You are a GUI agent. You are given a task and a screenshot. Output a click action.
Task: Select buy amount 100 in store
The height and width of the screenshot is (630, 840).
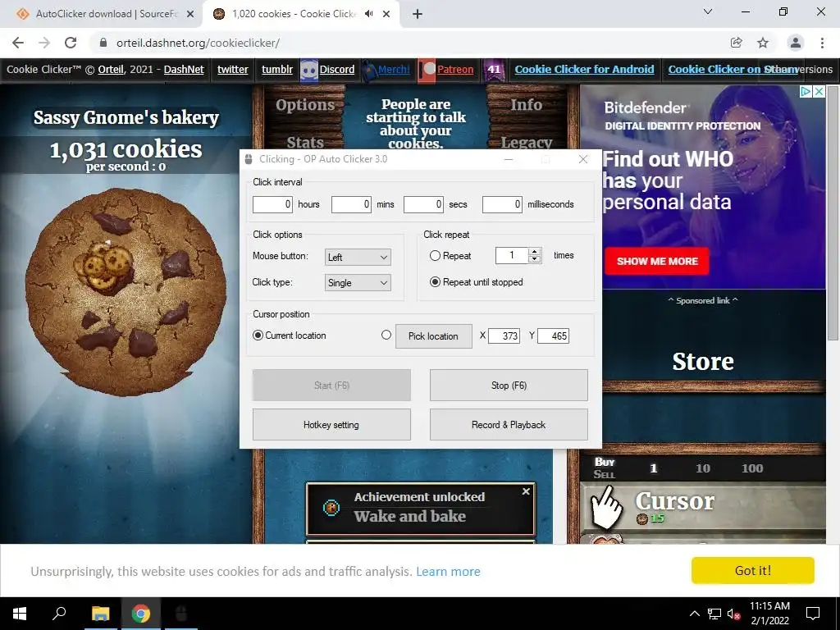752,468
